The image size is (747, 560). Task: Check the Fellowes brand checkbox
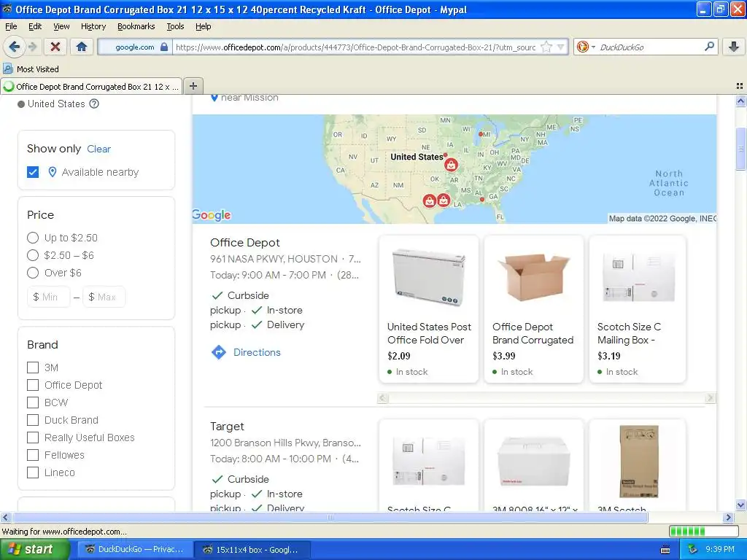33,455
